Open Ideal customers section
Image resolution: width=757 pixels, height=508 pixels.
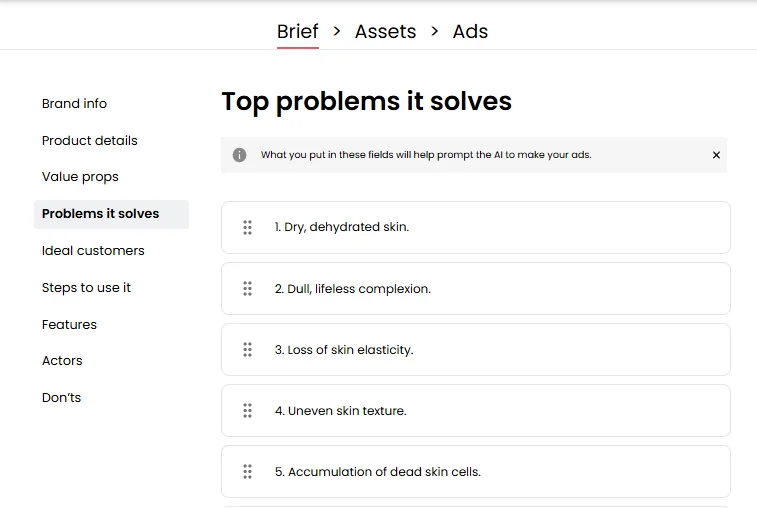coord(93,251)
